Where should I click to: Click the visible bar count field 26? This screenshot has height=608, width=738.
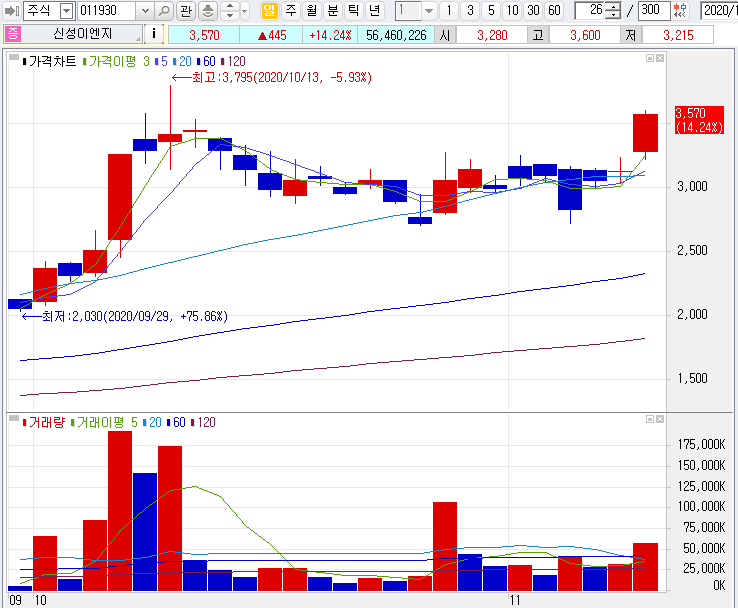[590, 10]
